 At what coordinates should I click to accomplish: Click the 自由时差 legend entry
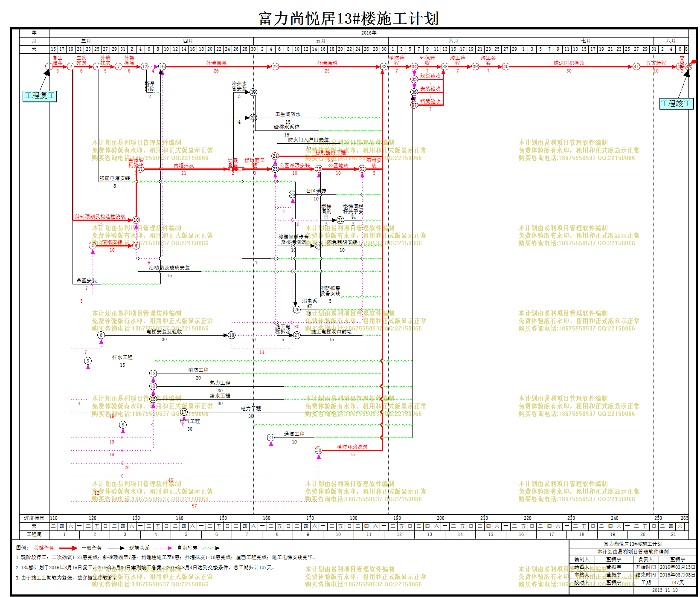pos(188,548)
